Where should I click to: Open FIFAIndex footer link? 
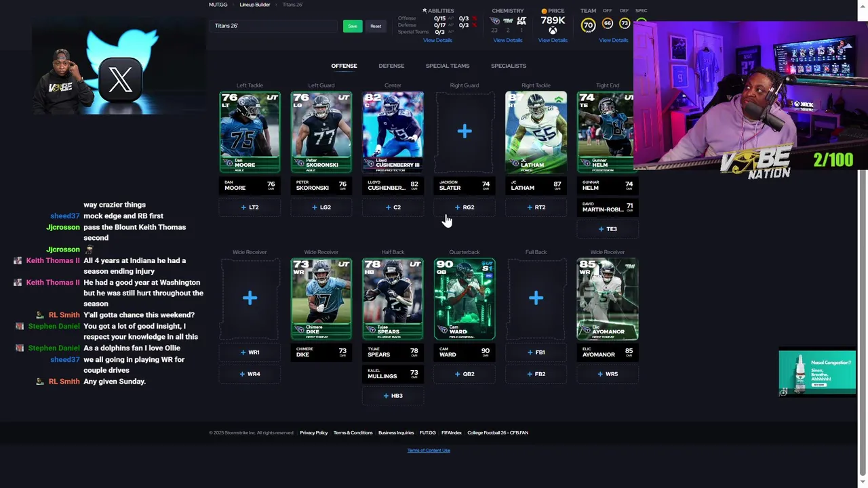452,432
